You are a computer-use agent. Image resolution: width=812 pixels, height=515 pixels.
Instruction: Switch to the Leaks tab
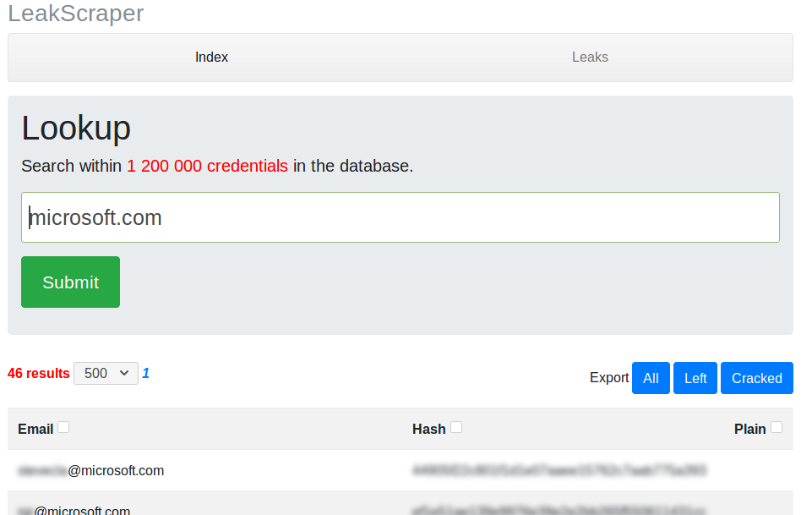(x=590, y=57)
